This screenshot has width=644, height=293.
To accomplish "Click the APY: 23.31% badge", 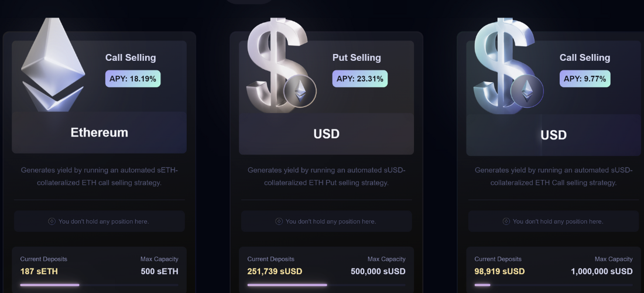I will [360, 79].
